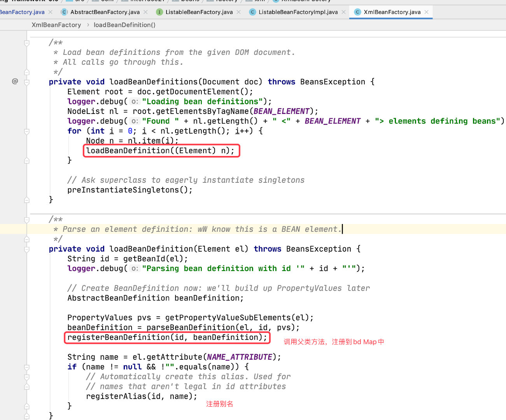
Task: Select the XmlBeanFactory.java tab
Action: 392,12
